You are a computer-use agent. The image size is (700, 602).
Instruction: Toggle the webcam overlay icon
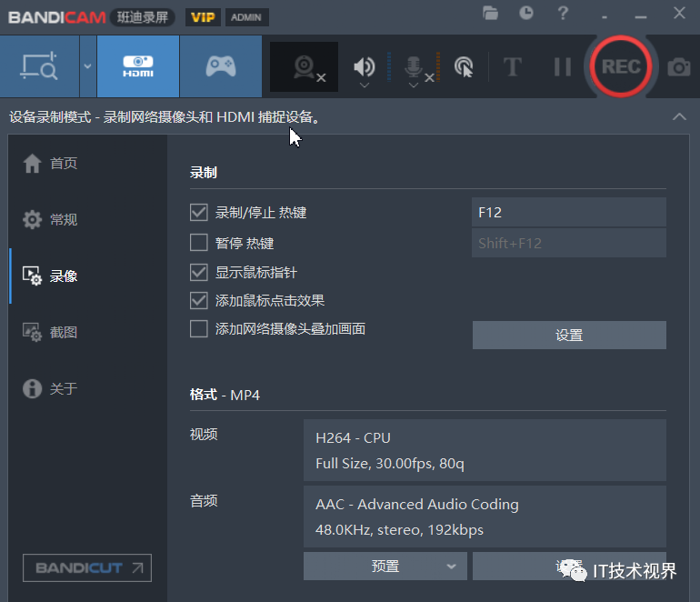click(304, 67)
